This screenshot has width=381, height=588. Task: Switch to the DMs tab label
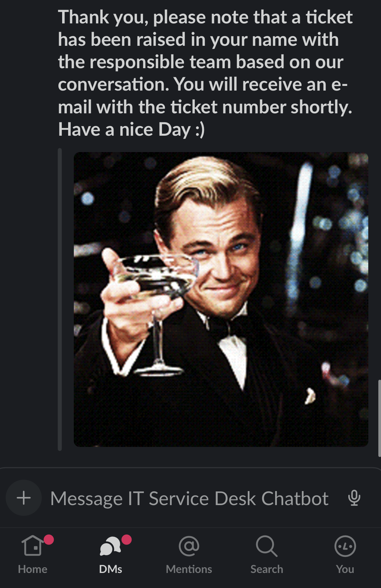[111, 569]
